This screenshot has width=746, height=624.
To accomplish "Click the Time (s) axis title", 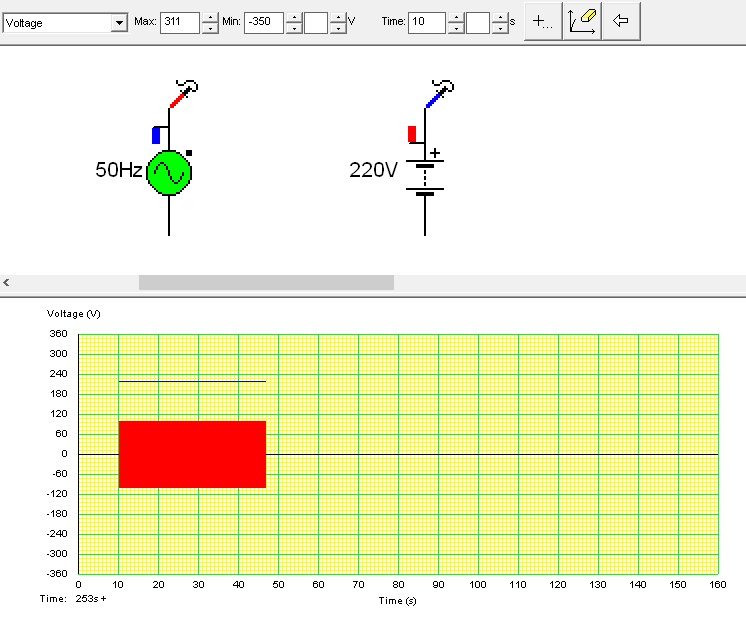I will point(397,601).
